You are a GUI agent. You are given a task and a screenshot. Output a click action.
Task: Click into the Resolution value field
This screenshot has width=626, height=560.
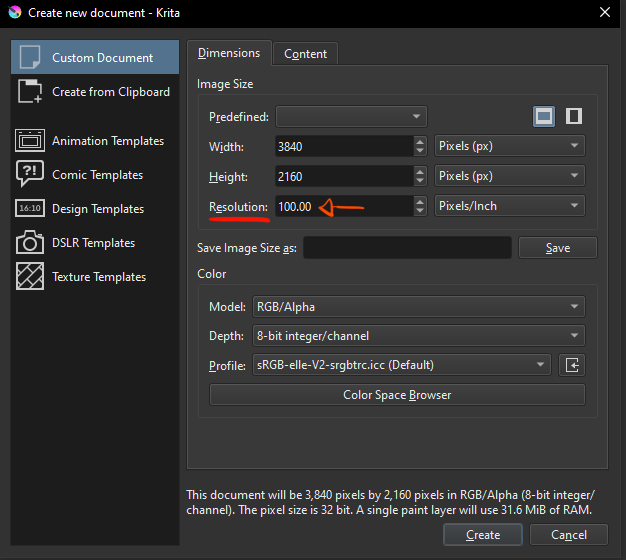(344, 206)
